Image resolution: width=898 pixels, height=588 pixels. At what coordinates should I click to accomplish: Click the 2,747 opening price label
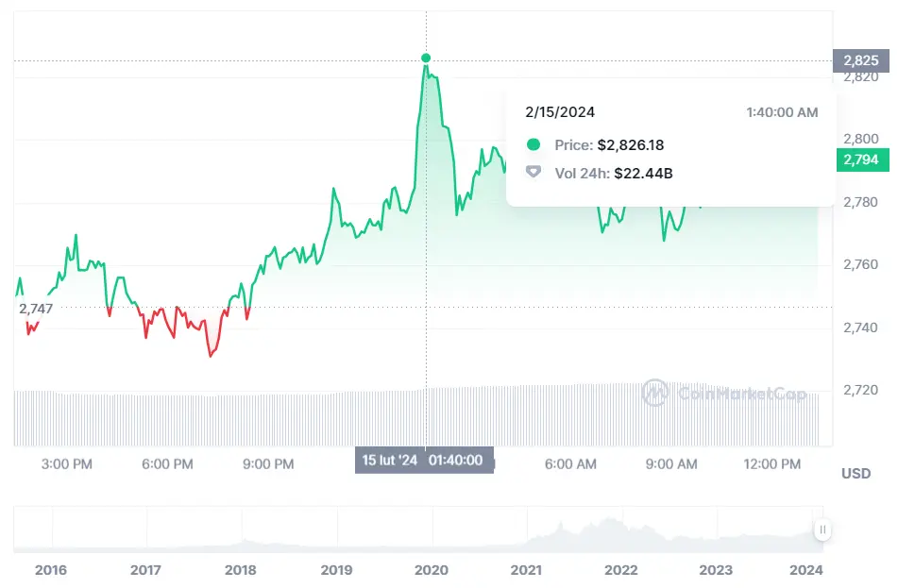click(36, 309)
